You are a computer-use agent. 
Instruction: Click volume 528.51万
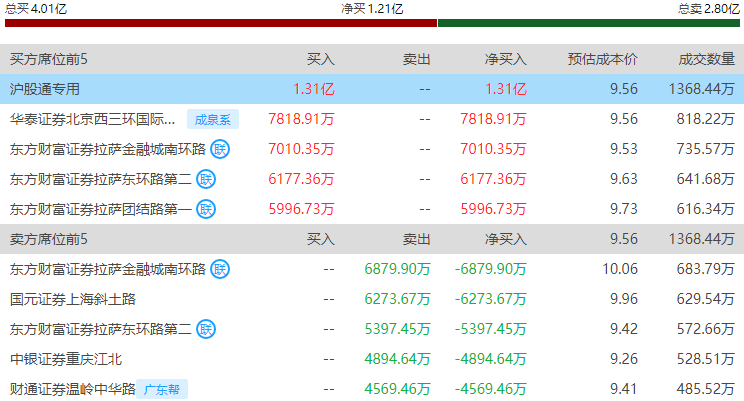pyautogui.click(x=706, y=359)
